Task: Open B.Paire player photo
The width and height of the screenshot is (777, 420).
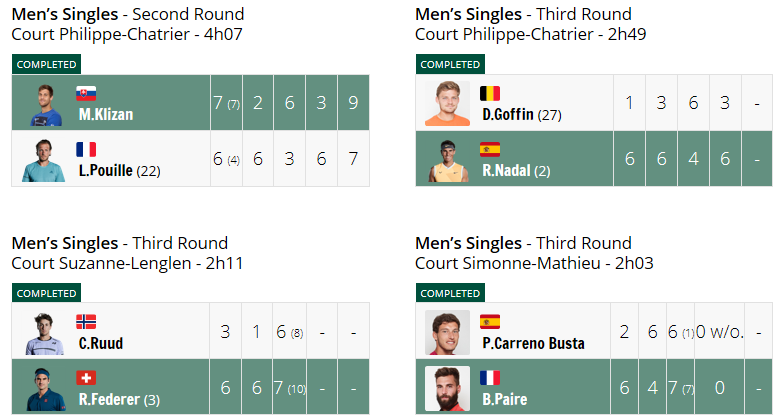Action: (x=447, y=389)
